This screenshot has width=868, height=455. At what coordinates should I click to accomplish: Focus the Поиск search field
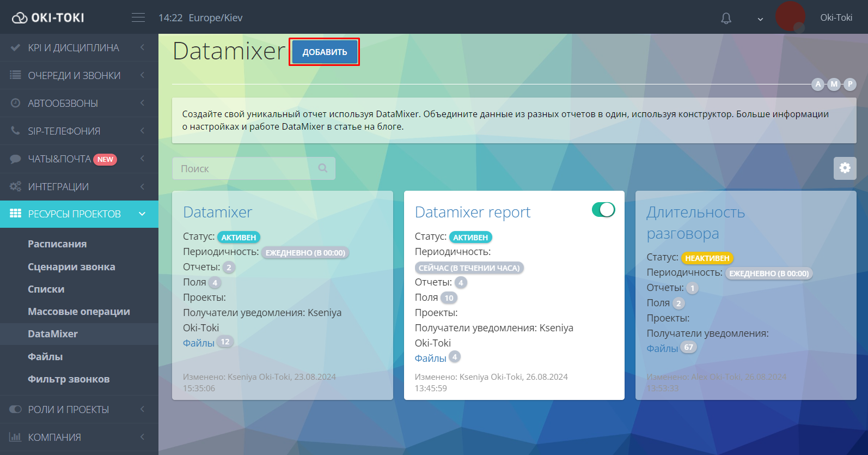click(x=254, y=168)
